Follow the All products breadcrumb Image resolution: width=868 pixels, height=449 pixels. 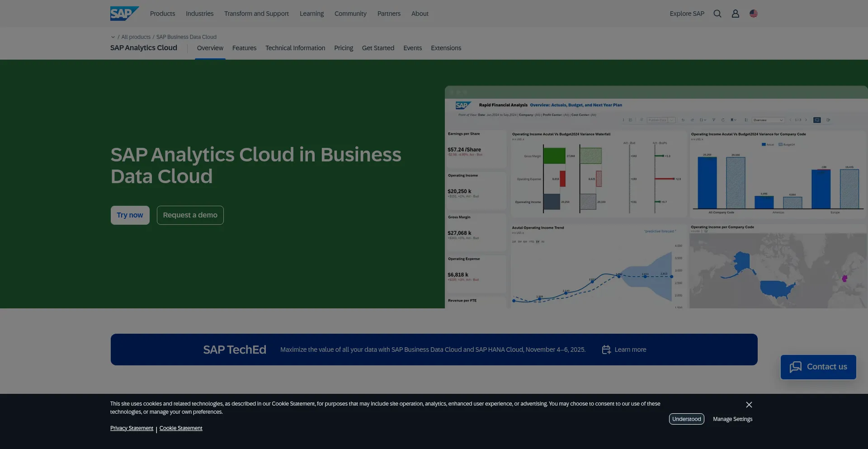136,37
